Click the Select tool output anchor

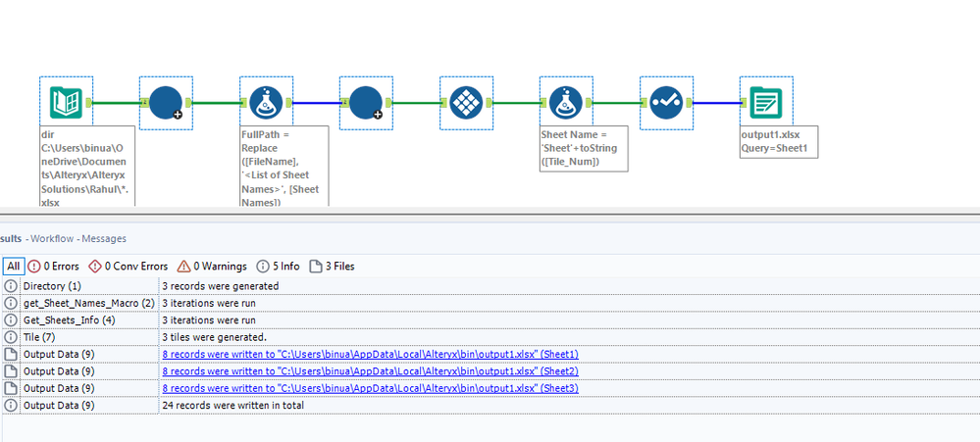(x=689, y=102)
